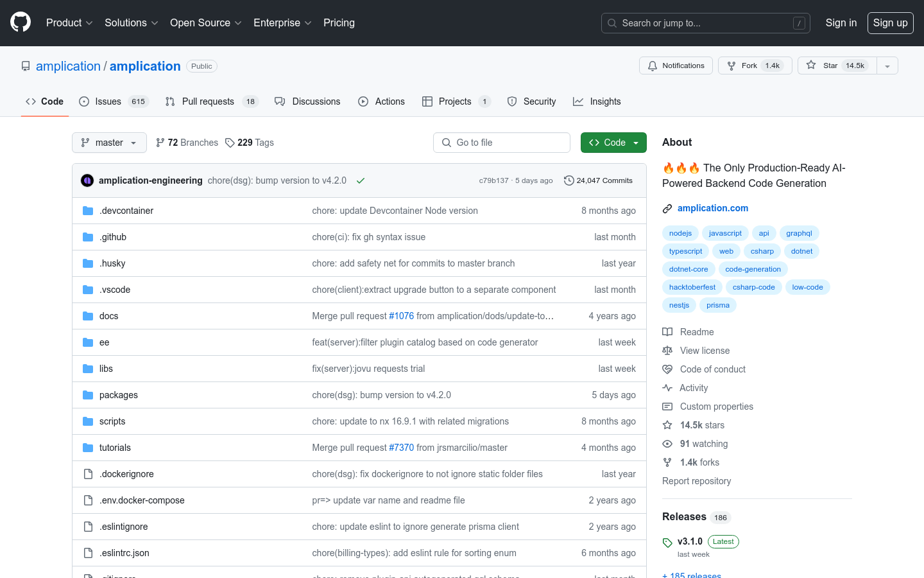Select the prisma topic tag

pyautogui.click(x=717, y=305)
